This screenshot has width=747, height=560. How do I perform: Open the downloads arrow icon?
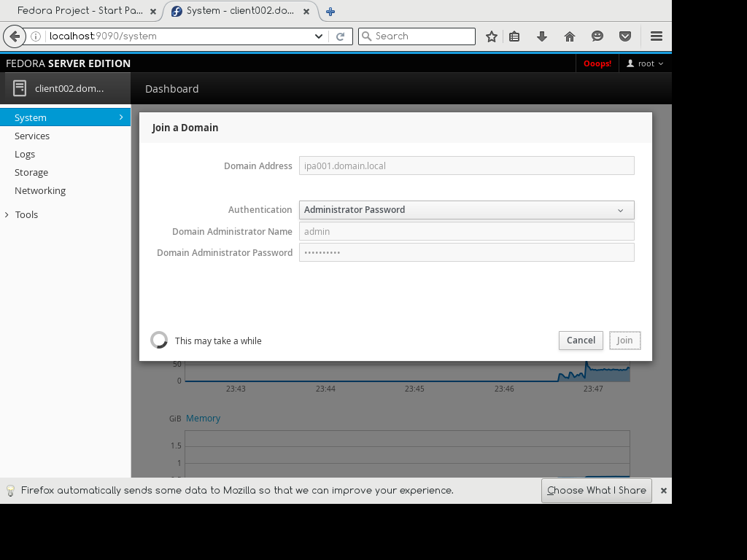542,36
